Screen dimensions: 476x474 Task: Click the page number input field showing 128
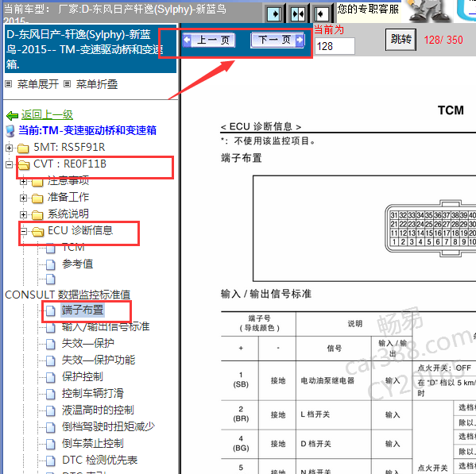coord(335,46)
